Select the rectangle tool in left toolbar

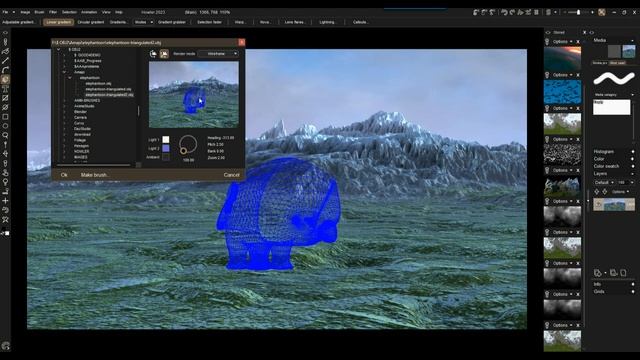[x=5, y=117]
